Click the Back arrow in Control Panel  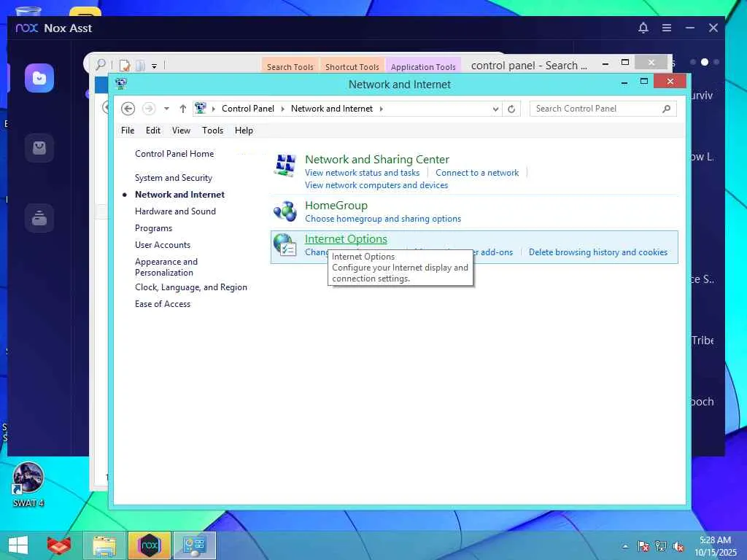click(128, 109)
